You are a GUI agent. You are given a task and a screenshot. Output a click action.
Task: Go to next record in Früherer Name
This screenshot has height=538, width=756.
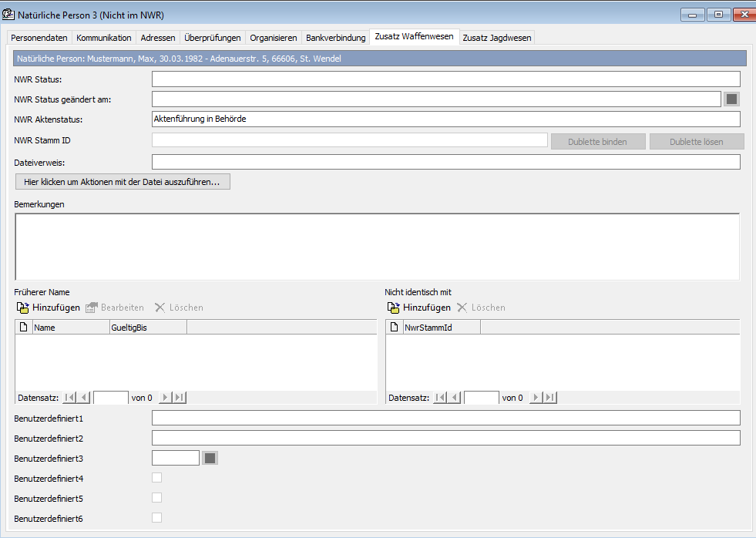[164, 398]
